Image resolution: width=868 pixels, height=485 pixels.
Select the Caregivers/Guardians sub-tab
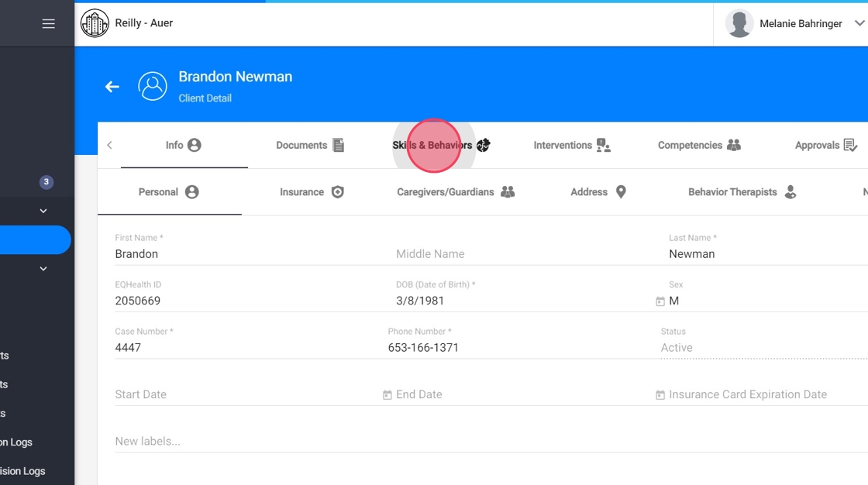coord(456,192)
